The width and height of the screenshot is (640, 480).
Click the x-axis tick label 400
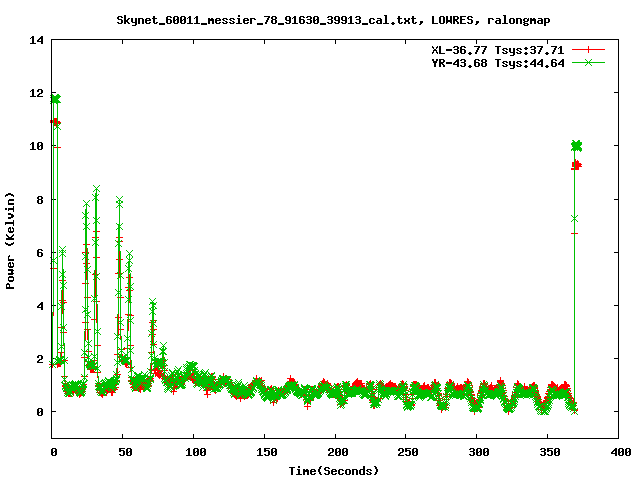[x=621, y=452]
